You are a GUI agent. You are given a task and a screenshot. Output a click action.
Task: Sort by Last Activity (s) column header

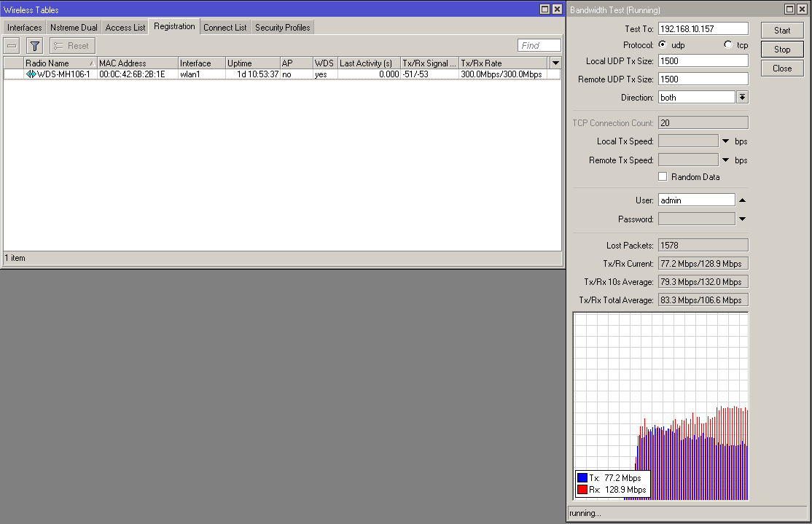[x=370, y=63]
